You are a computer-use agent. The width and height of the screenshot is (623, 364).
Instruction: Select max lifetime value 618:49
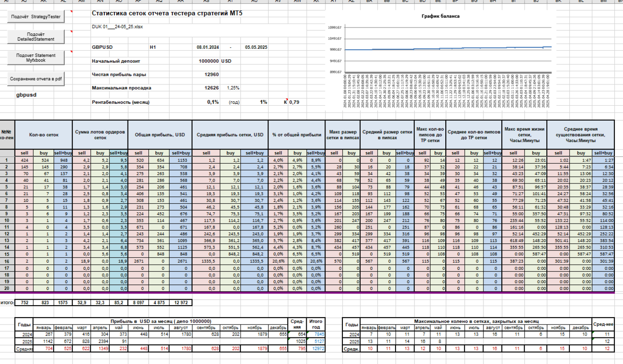pos(514,240)
